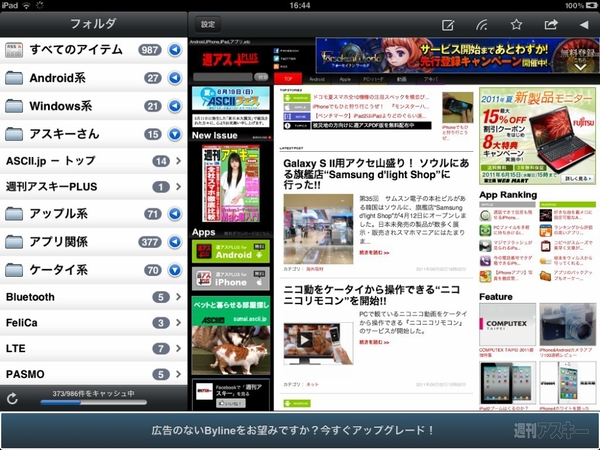Viewport: 600px width, 450px height.
Task: Tap the アップル系 folder icon
Action: pos(14,214)
